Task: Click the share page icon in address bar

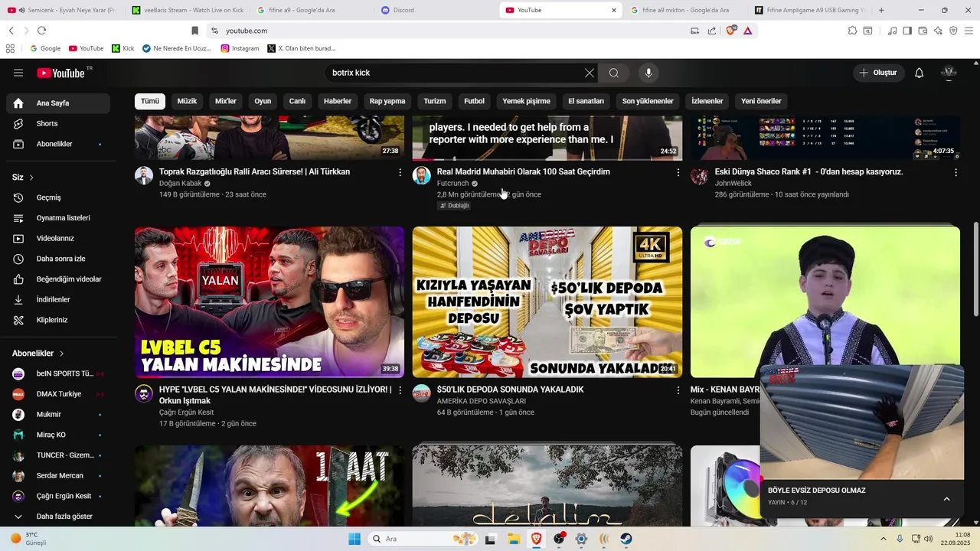Action: 712,31
